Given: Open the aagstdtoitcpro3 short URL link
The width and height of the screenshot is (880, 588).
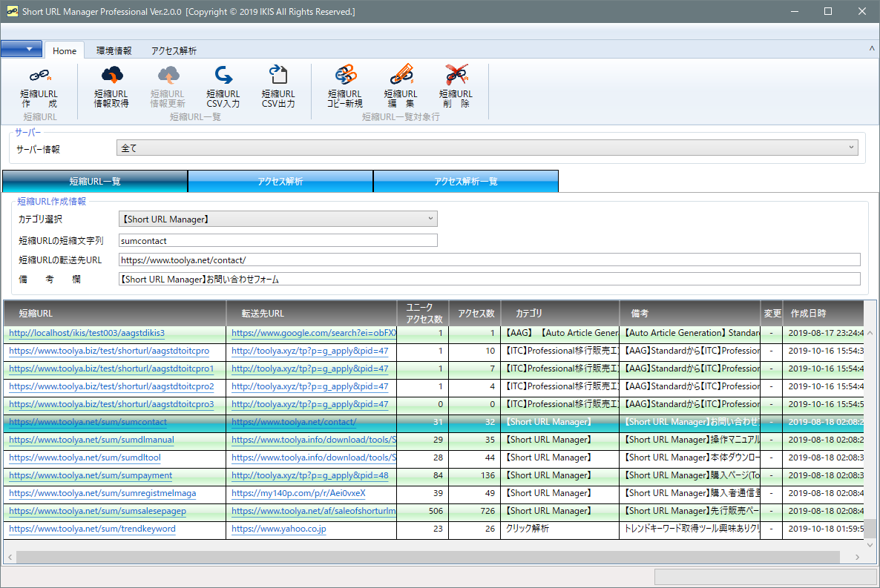Looking at the screenshot, I should 111,404.
